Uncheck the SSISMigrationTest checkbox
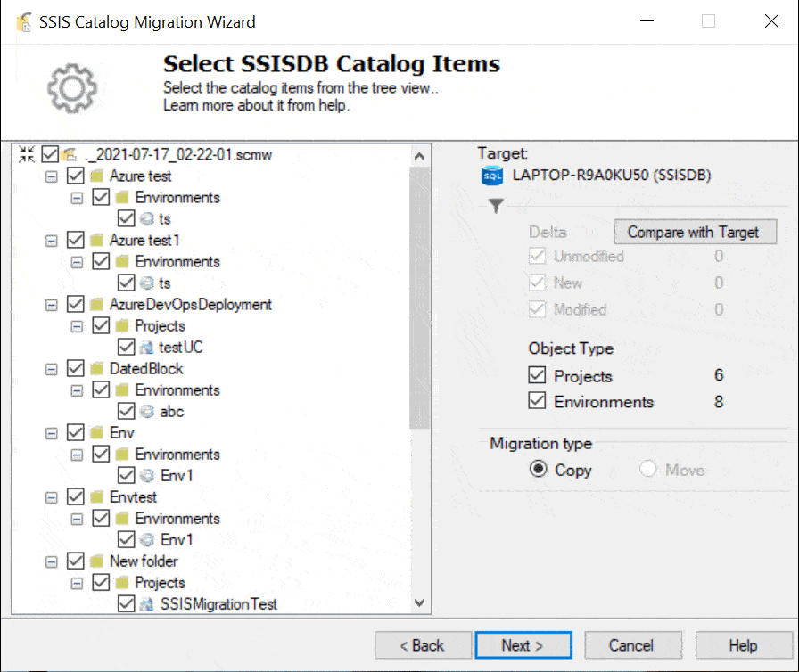 [126, 603]
